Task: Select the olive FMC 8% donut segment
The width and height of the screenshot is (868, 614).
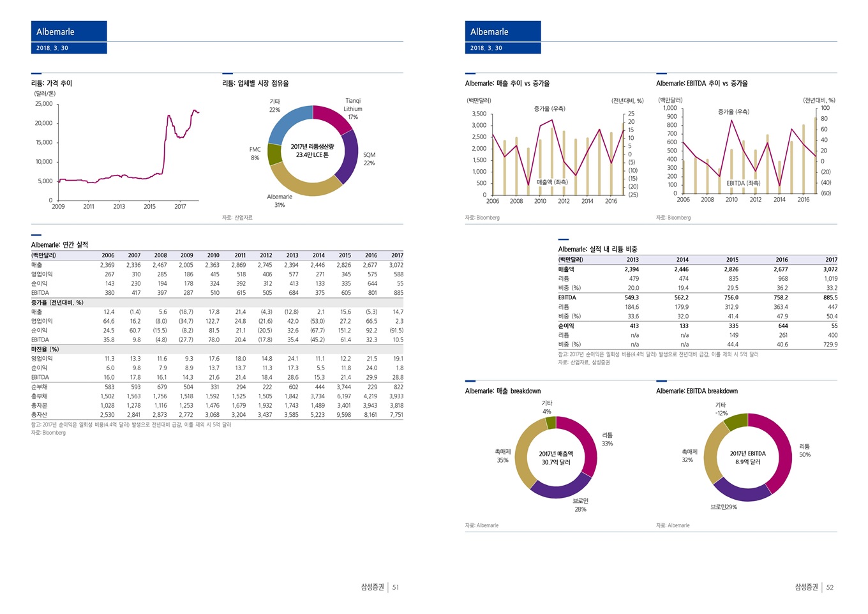Action: click(x=274, y=154)
